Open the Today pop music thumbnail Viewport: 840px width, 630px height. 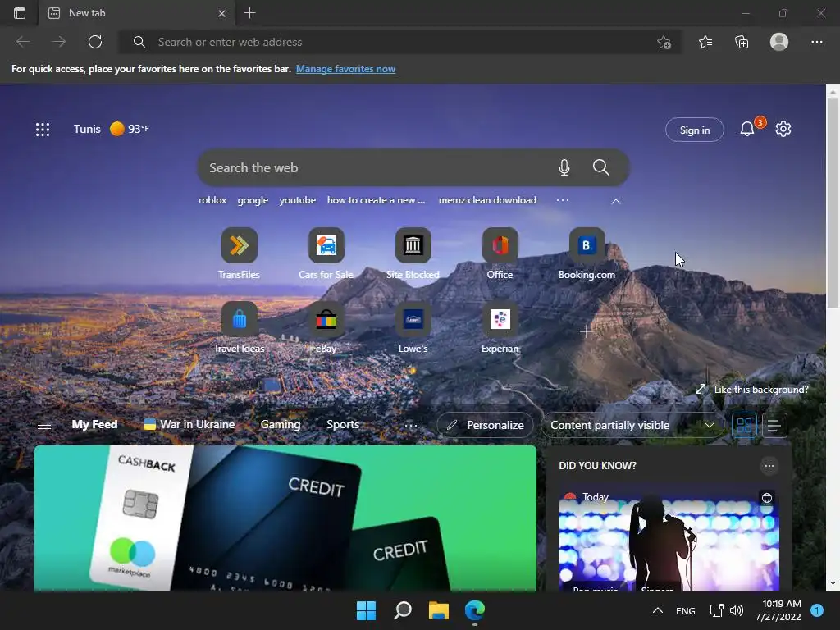(x=669, y=540)
